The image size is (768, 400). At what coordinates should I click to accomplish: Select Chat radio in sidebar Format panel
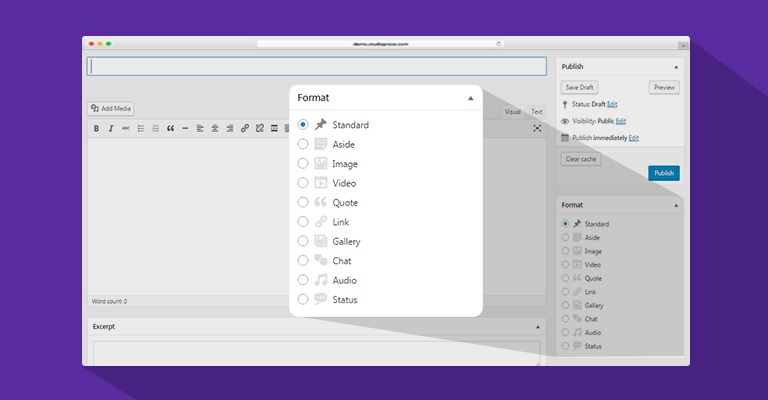(x=565, y=319)
